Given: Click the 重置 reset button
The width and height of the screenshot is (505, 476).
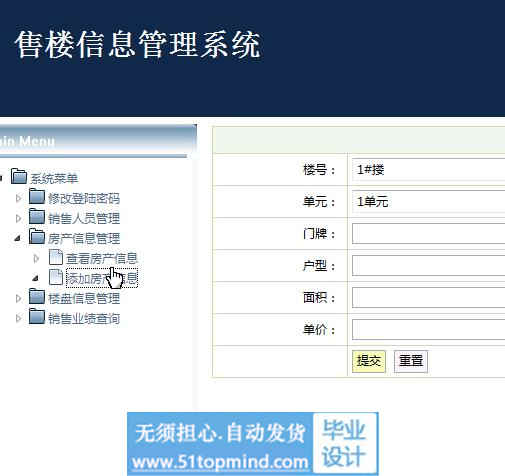Looking at the screenshot, I should (411, 361).
